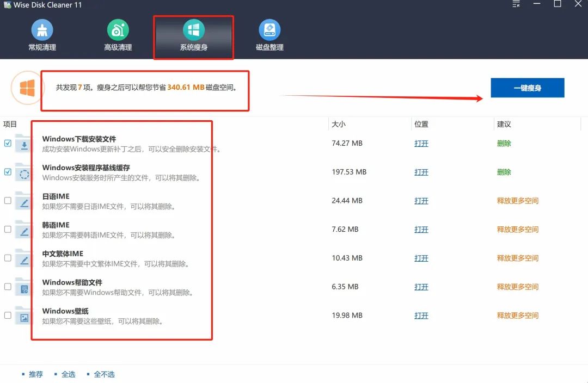Screen dimensions: 588x383
Task: Click the 日语IME folder icon
Action: click(x=23, y=201)
